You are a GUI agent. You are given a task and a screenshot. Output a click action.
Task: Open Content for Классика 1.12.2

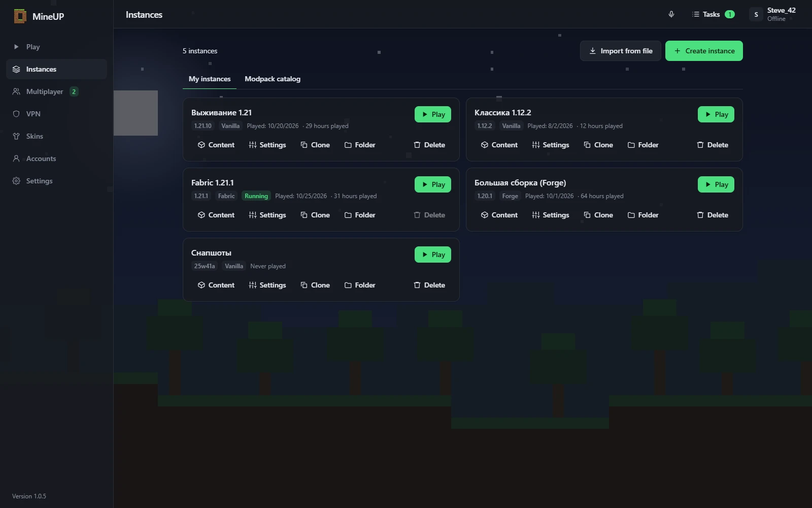click(x=499, y=145)
